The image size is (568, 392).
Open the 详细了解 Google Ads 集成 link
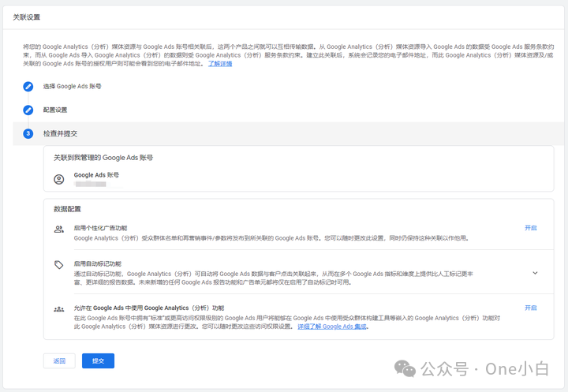tap(332, 327)
